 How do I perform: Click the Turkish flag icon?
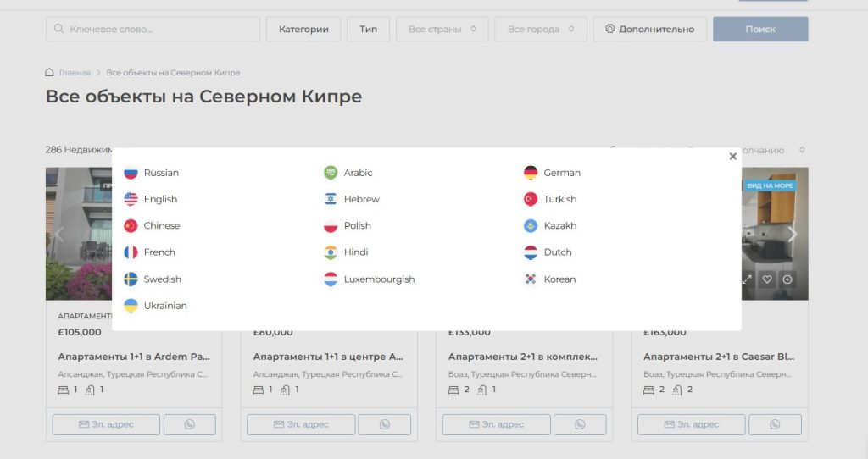(531, 199)
